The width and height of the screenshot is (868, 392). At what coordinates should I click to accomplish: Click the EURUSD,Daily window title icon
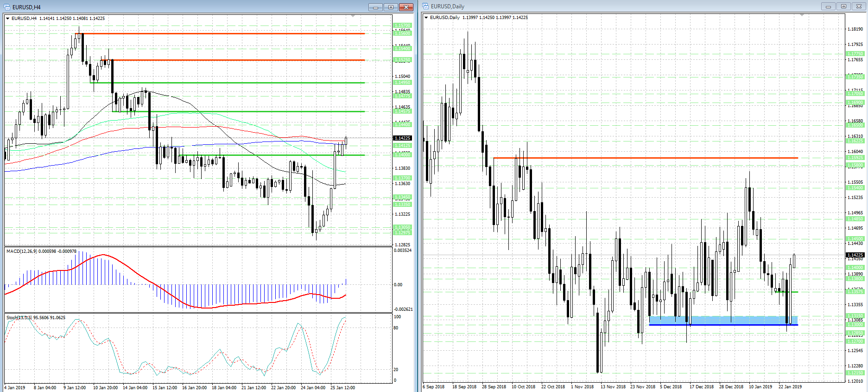(x=425, y=6)
